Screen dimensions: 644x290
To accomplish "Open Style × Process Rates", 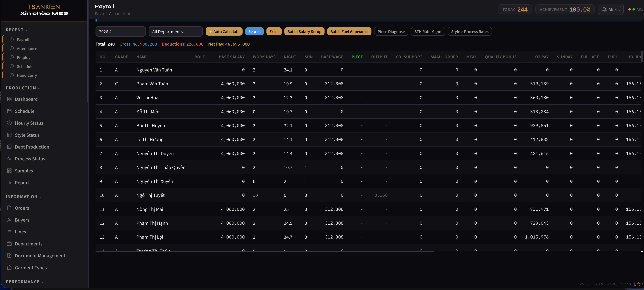I will click(470, 32).
